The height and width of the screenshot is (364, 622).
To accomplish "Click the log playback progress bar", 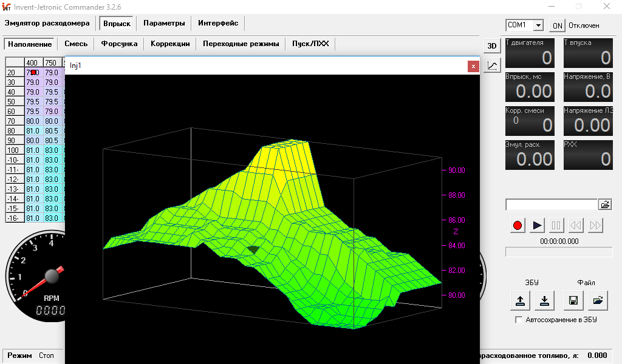I will tap(559, 252).
